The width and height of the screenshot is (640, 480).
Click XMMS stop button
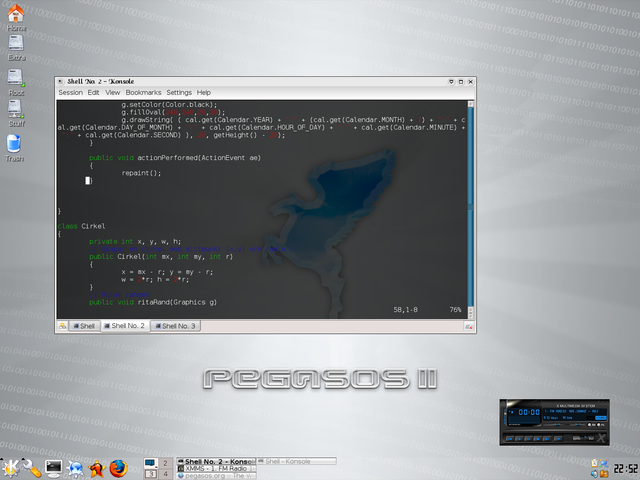538,439
